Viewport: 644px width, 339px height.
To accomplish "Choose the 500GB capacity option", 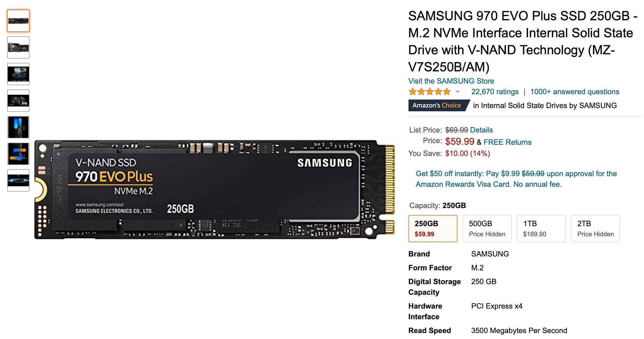I will click(487, 228).
